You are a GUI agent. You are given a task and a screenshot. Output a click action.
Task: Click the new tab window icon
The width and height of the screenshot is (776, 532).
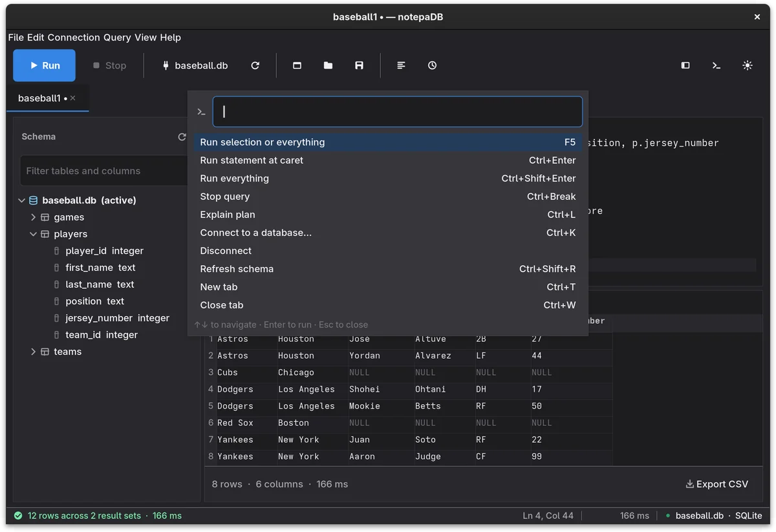tap(297, 65)
